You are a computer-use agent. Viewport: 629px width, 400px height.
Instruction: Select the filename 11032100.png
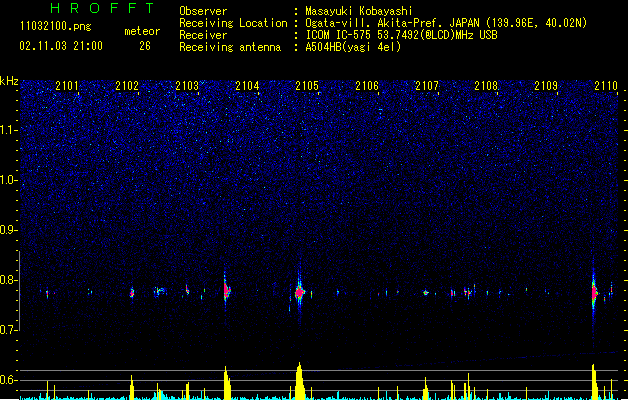(x=55, y=27)
